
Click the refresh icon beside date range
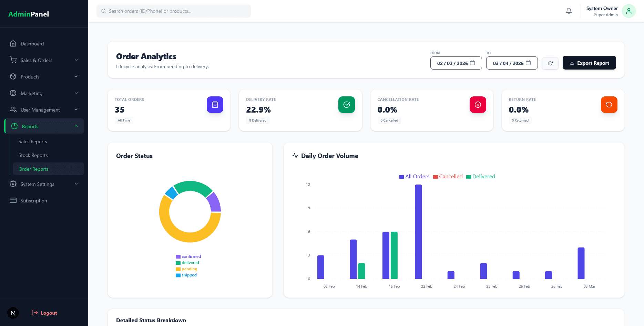point(550,63)
